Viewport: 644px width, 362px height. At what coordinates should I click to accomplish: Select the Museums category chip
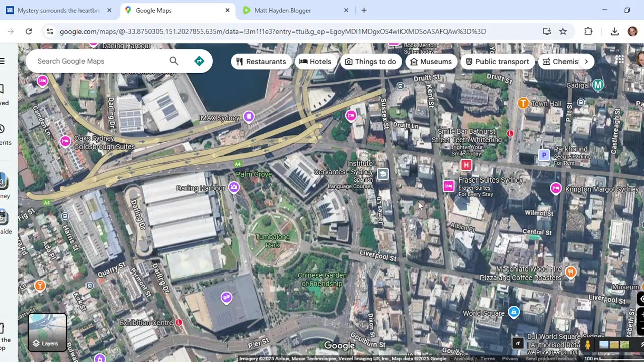pyautogui.click(x=431, y=61)
